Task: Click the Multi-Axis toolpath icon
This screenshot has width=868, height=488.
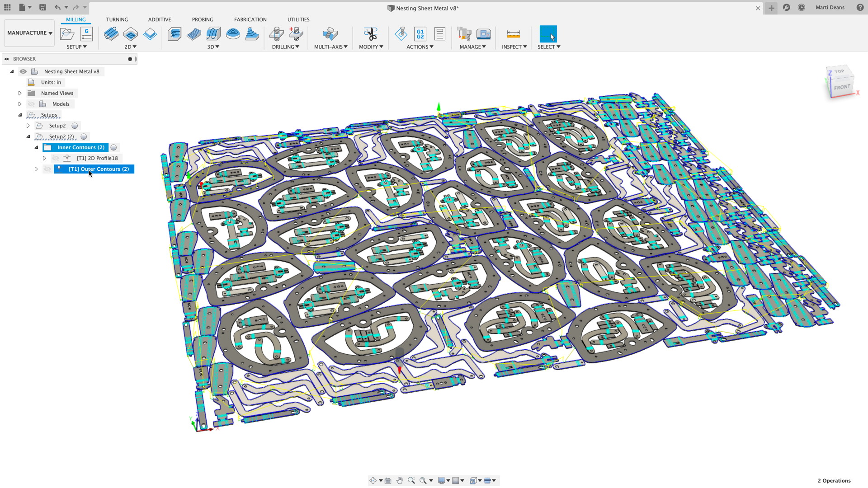Action: [330, 34]
